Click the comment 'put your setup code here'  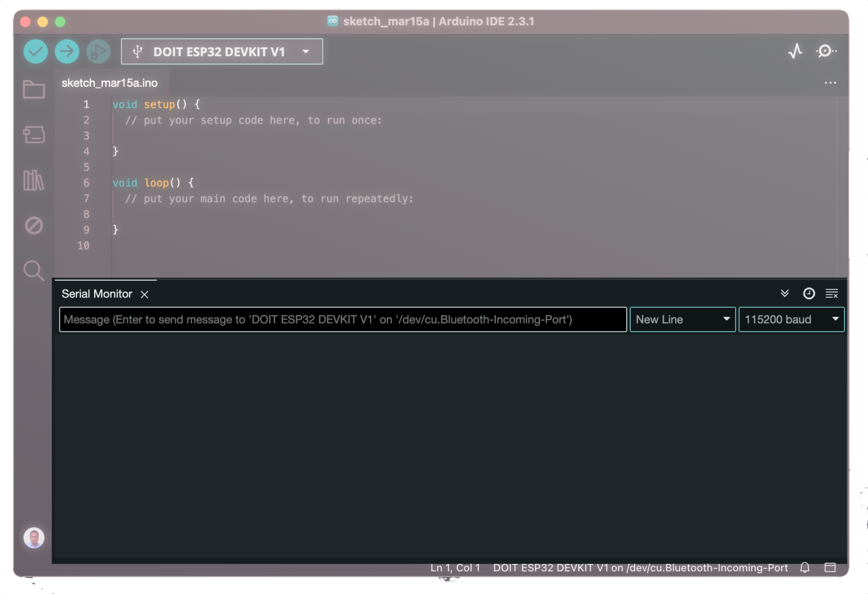click(253, 120)
